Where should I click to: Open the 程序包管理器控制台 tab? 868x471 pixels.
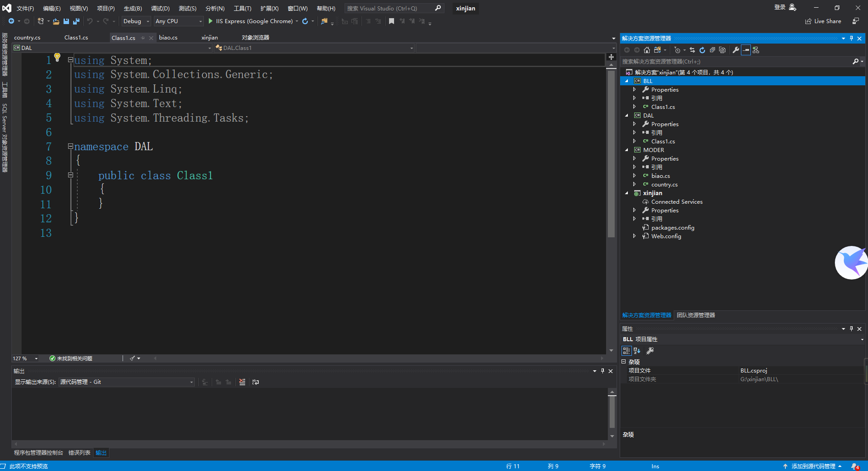click(39, 453)
